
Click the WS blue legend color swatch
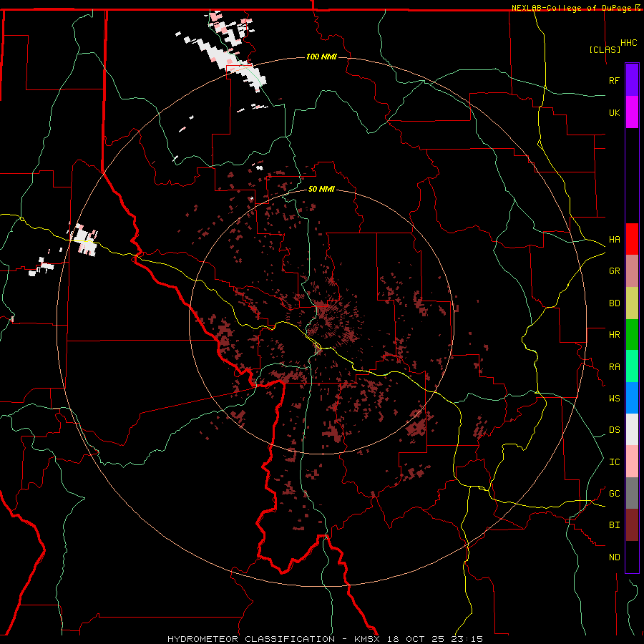[x=632, y=398]
